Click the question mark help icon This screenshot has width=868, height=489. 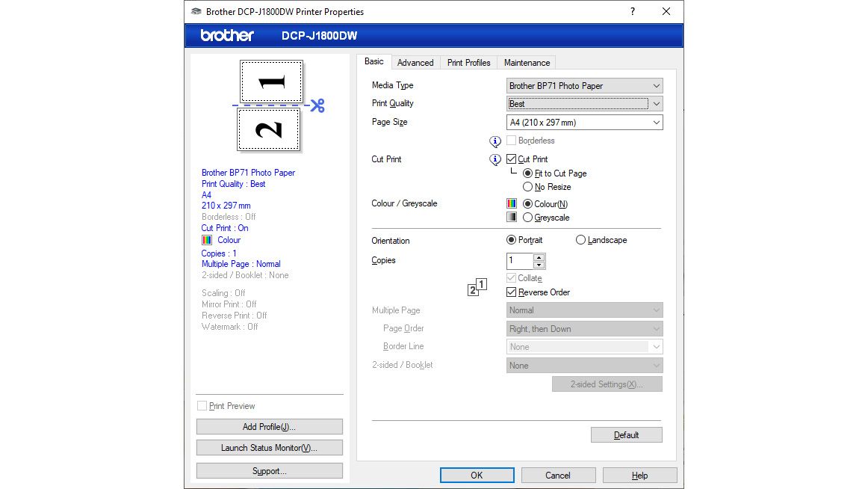(633, 12)
